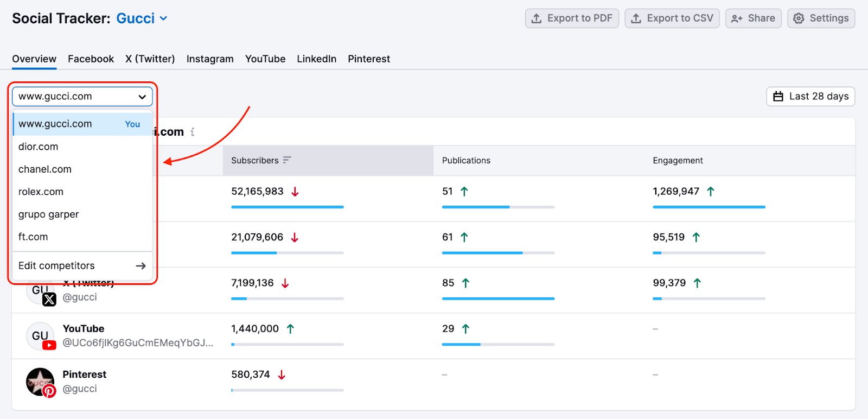The image size is (868, 419).
Task: Choose www.gucci.com from the list
Action: pyautogui.click(x=82, y=124)
